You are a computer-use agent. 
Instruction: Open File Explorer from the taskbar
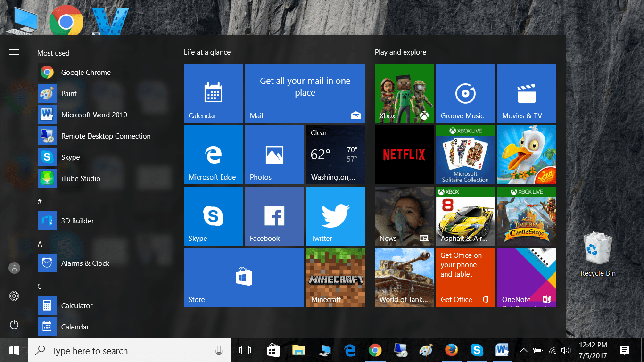(298, 350)
